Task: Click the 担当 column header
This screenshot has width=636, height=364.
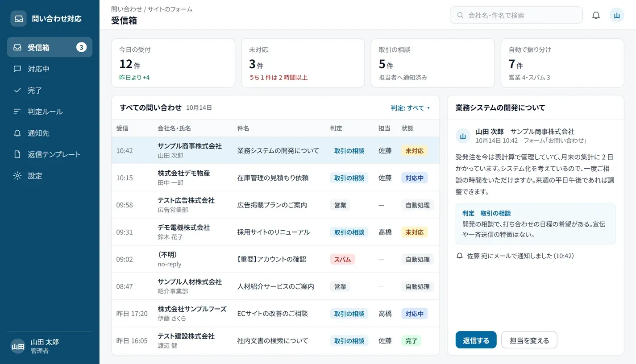Action: click(x=384, y=128)
